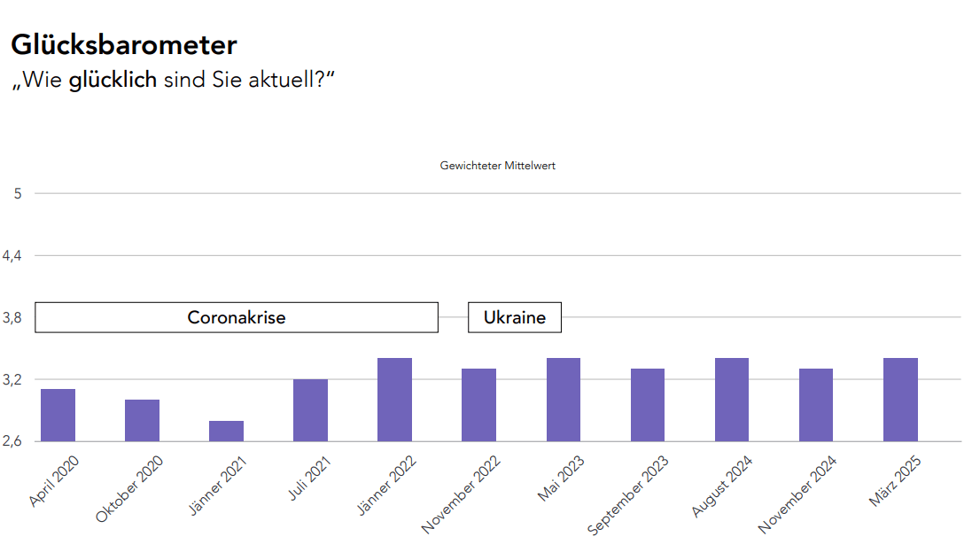The width and height of the screenshot is (972, 560).
Task: Click the März 2025 bar
Action: [x=900, y=400]
